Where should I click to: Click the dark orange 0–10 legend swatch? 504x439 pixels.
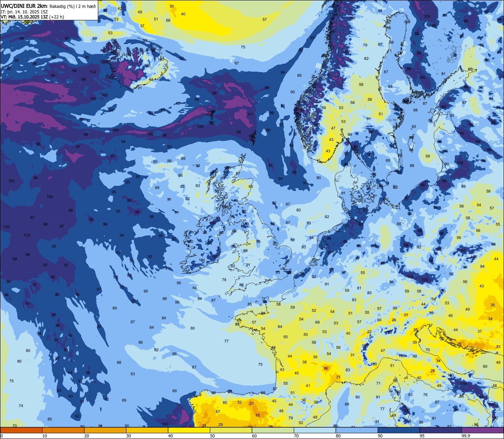pyautogui.click(x=21, y=430)
